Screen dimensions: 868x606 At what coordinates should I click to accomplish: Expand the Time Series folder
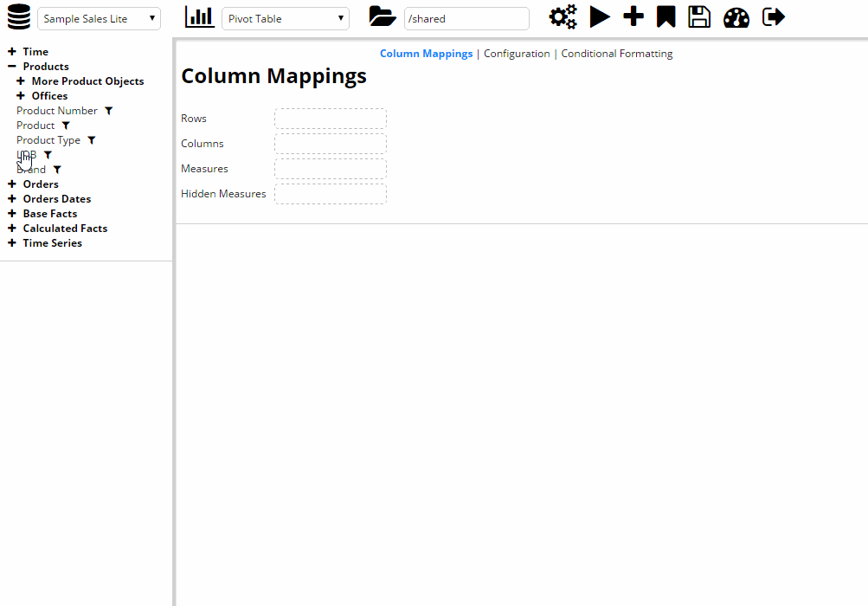pos(11,242)
